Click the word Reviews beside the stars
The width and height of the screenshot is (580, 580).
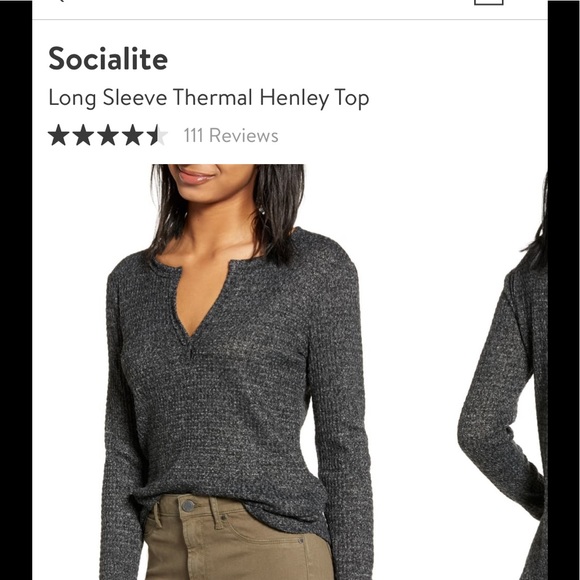(x=243, y=135)
